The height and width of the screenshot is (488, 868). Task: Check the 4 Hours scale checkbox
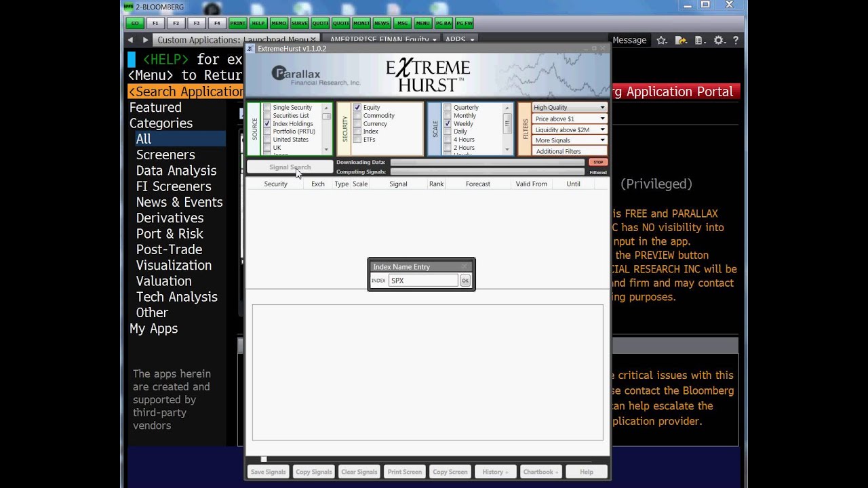448,140
